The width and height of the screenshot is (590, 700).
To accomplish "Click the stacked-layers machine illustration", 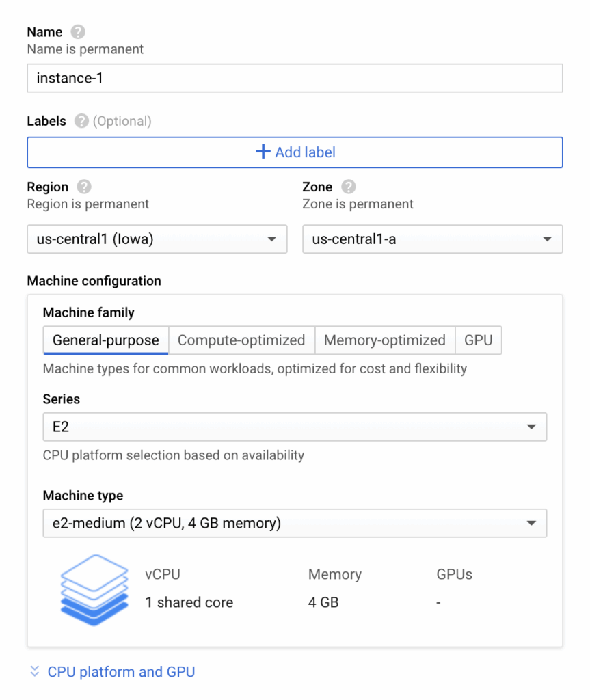I will pos(94,589).
